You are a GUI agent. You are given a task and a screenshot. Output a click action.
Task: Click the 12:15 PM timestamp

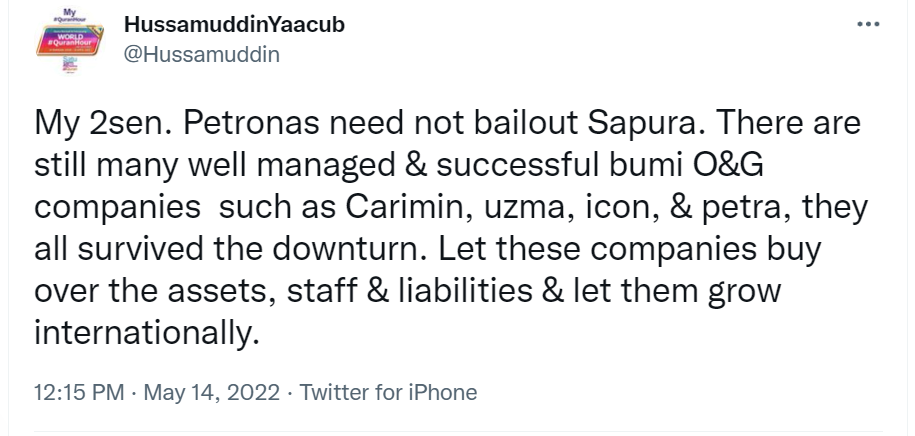click(x=79, y=392)
